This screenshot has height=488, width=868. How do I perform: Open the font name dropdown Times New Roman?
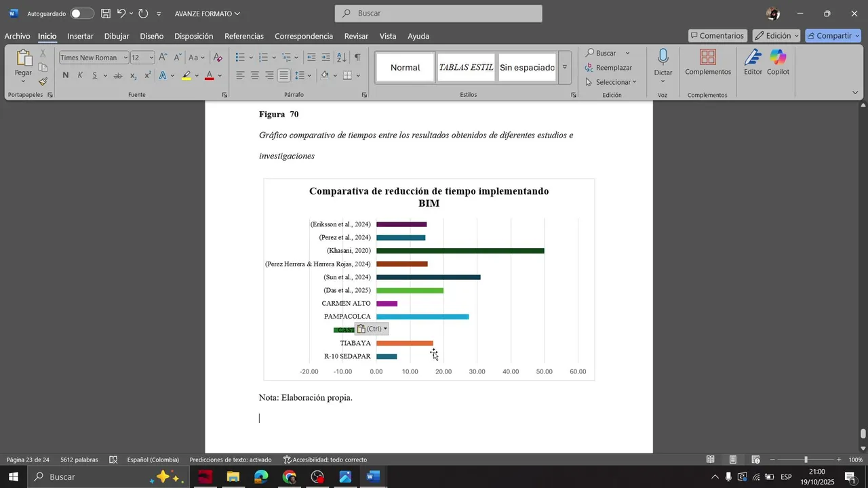click(x=125, y=58)
